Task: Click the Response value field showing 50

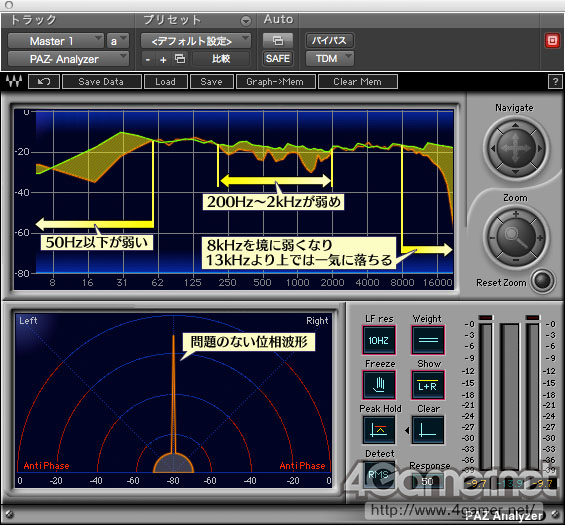Action: point(427,481)
